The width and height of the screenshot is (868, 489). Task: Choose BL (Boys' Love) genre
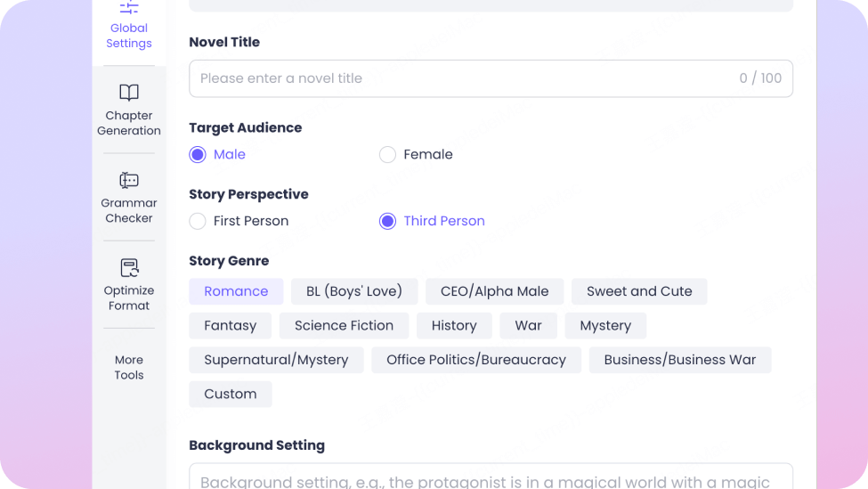[x=354, y=291]
